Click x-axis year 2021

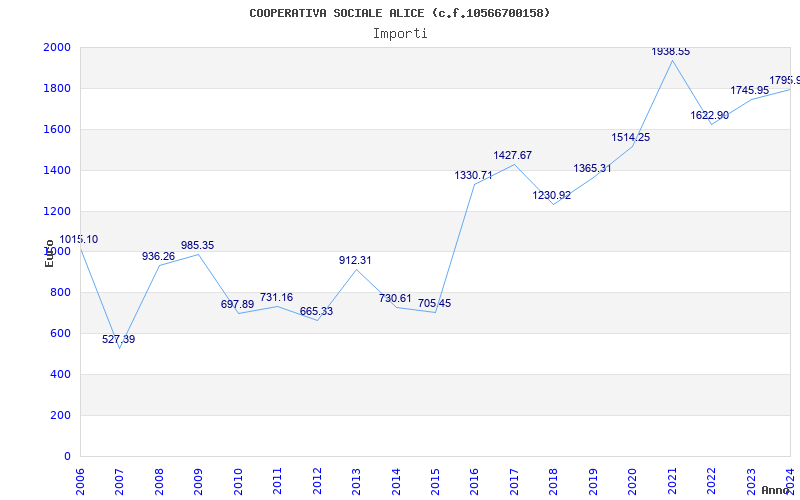[x=673, y=482]
